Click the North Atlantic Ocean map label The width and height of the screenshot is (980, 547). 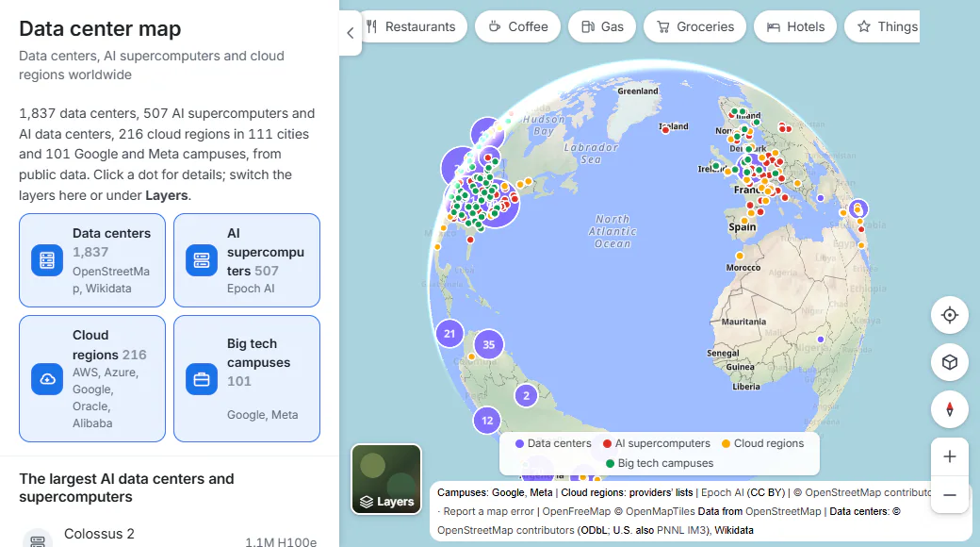(612, 231)
